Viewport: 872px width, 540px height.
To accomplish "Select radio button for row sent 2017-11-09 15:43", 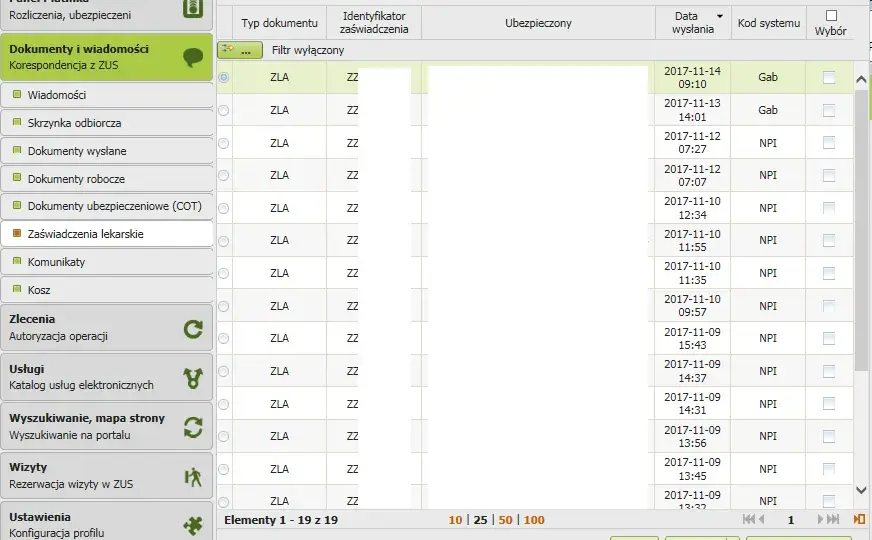I will tap(224, 338).
